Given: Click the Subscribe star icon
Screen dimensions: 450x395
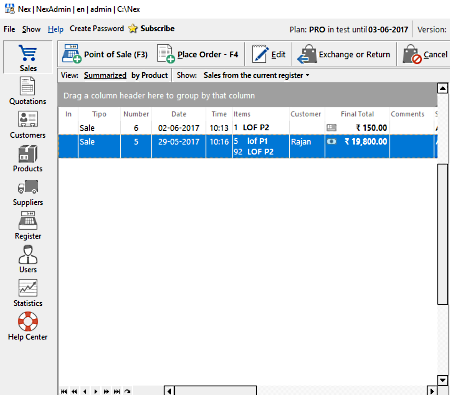Looking at the screenshot, I should click(133, 28).
